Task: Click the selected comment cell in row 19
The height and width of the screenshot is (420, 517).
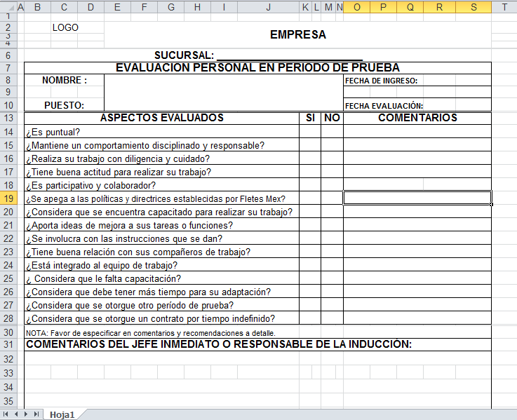Action: (417, 198)
